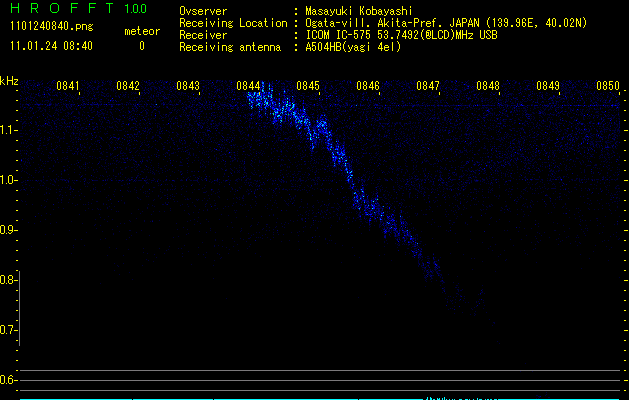629x400 pixels.
Task: Click the meteor count value 0
Action: 142,46
